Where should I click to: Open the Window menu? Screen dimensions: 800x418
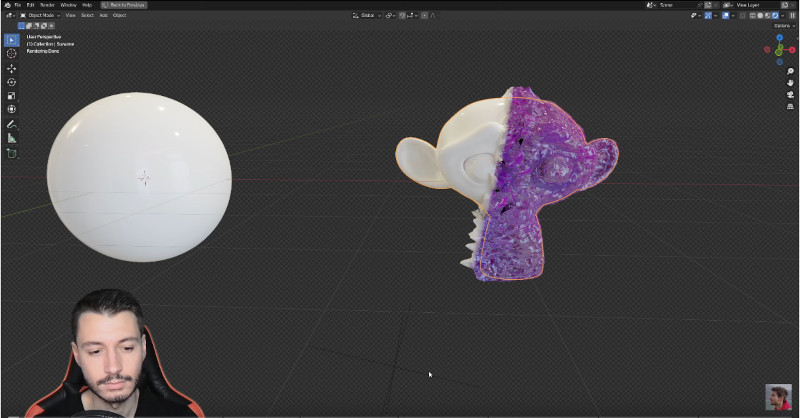[x=68, y=5]
